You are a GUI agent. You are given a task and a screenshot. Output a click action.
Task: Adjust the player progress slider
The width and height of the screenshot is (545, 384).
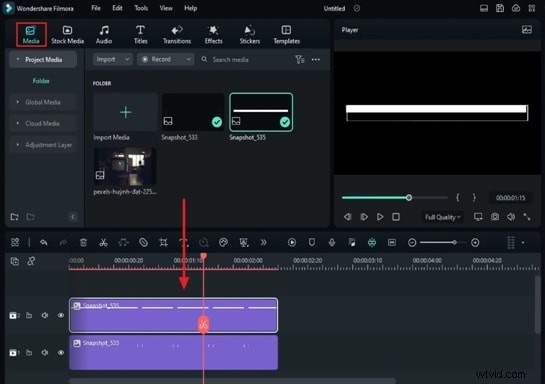coord(409,198)
